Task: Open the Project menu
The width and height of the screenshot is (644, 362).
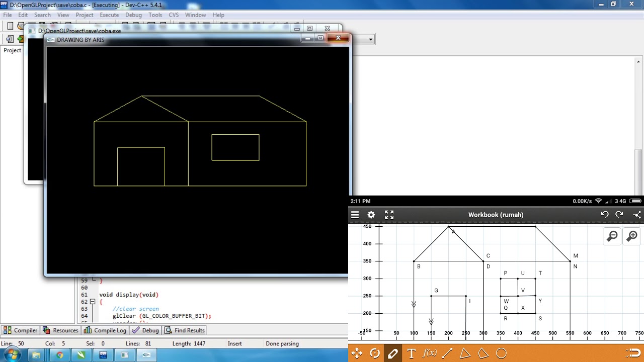Action: tap(85, 15)
